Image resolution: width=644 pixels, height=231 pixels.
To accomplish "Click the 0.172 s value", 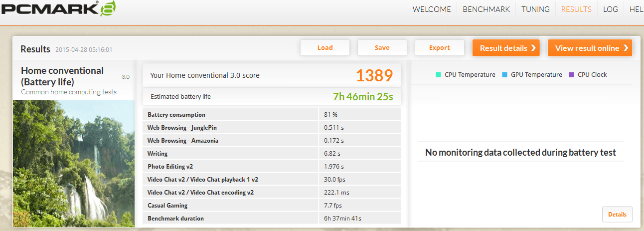I will pos(334,140).
